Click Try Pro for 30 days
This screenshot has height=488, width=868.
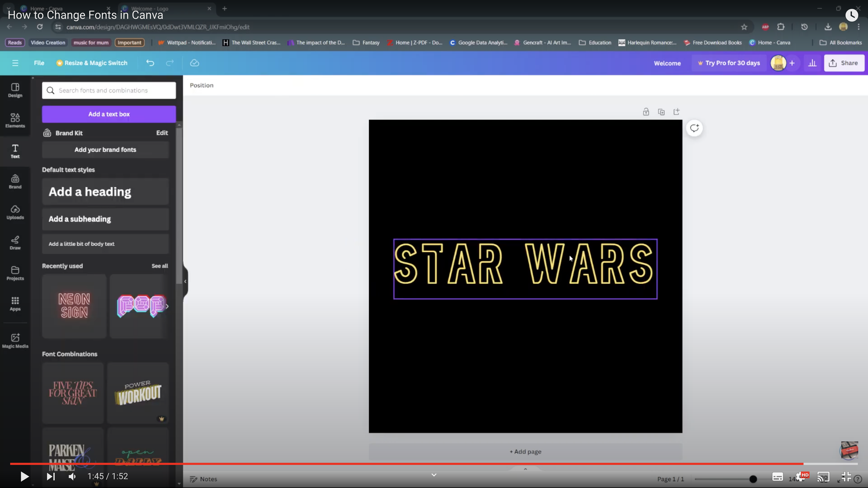(729, 63)
